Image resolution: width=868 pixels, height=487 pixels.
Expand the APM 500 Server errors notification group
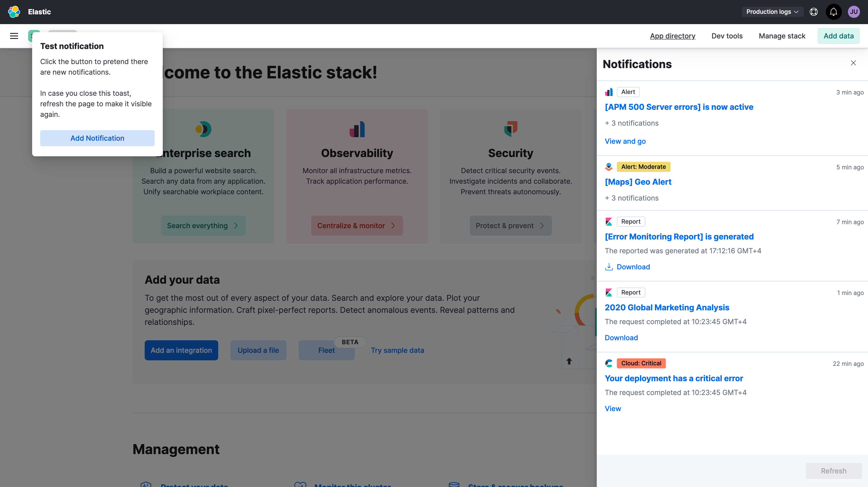(x=631, y=123)
